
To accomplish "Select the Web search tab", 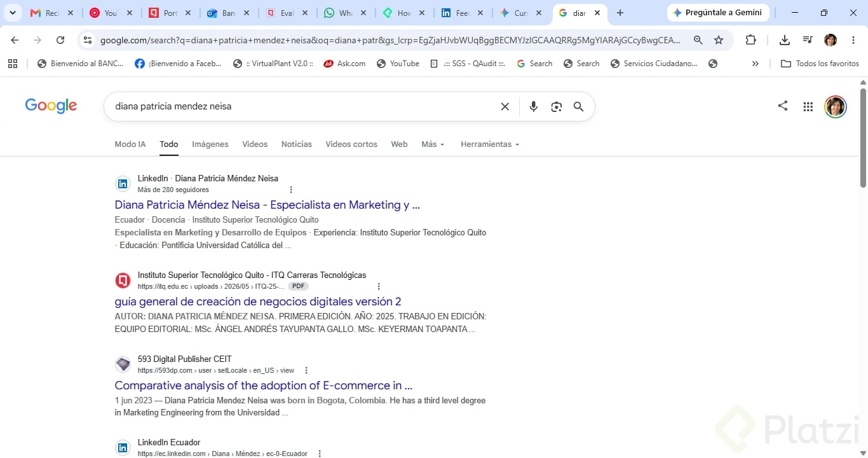I will 399,144.
